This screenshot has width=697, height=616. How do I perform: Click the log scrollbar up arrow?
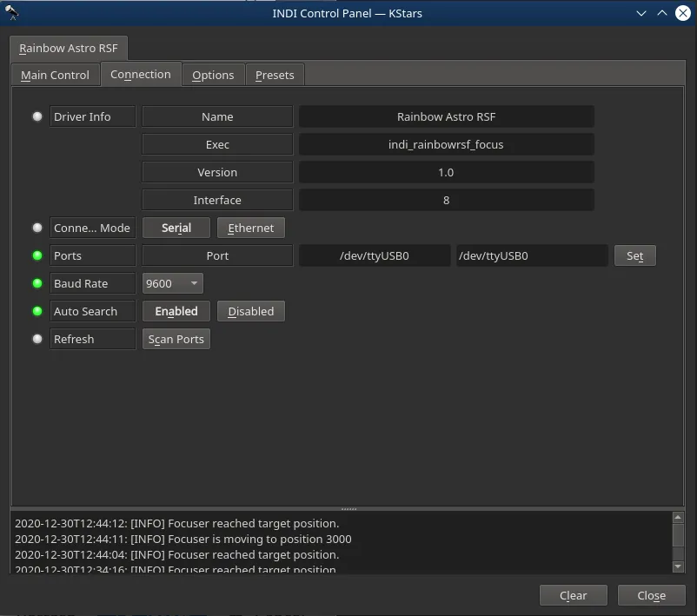pos(678,517)
